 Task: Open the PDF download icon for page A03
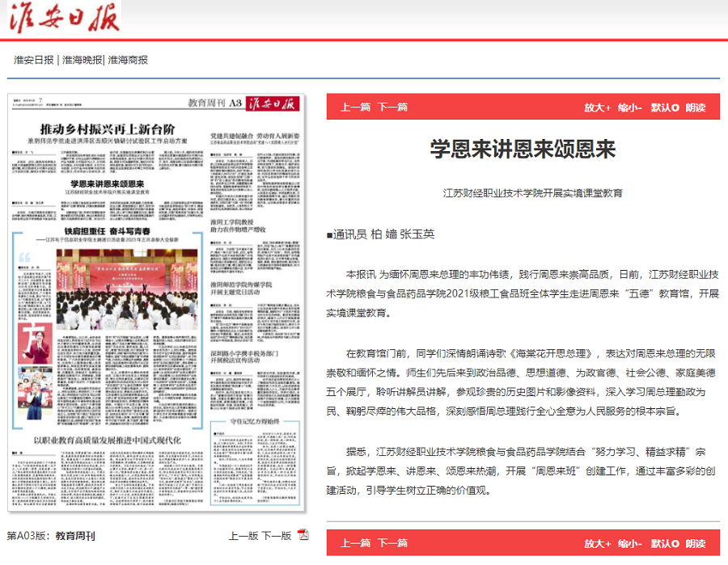point(303,535)
